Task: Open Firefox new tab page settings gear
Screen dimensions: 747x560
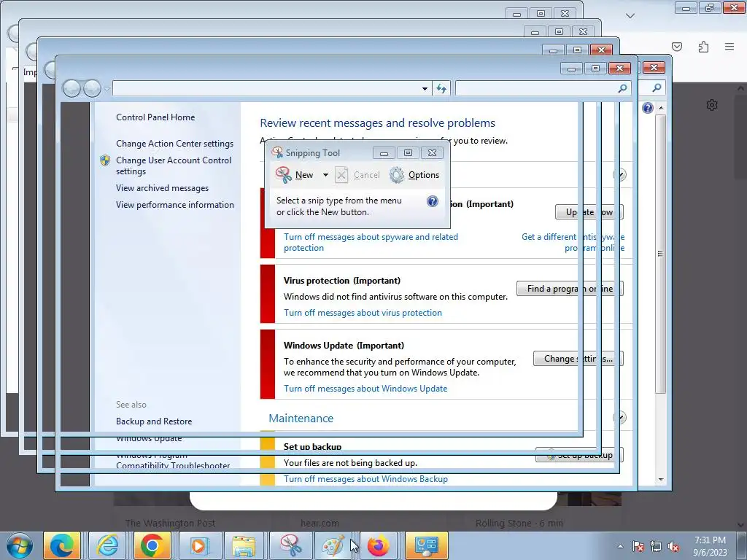Action: click(x=712, y=105)
